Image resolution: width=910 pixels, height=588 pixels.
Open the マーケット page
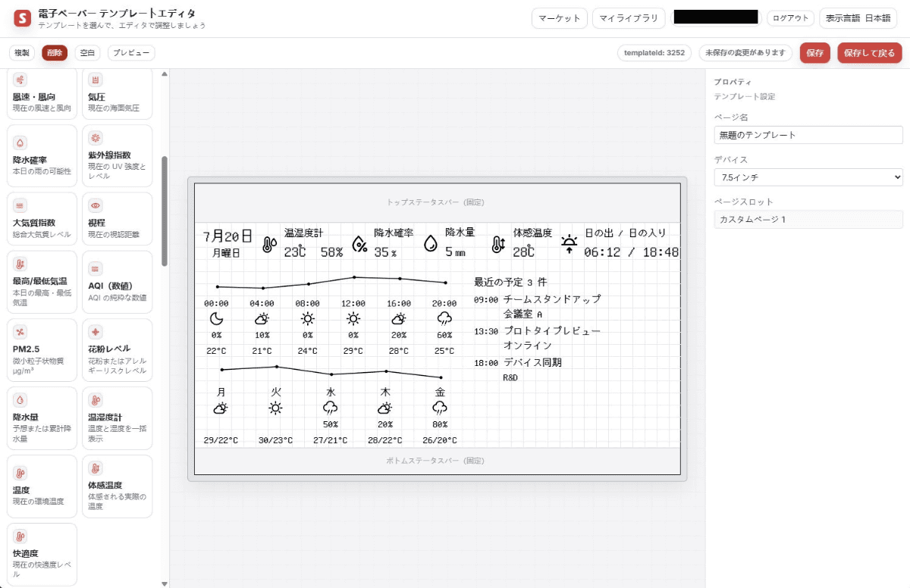tap(560, 18)
